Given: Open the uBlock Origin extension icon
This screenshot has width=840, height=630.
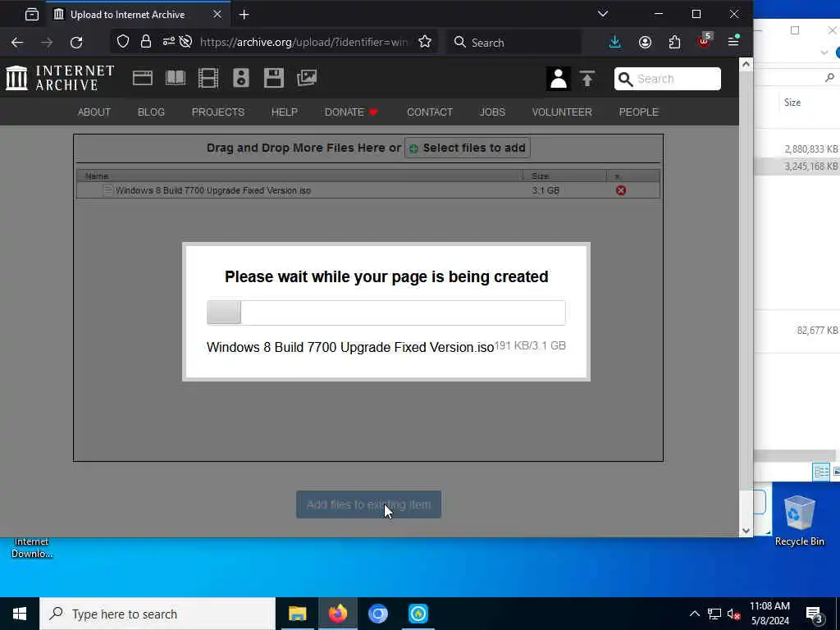Looking at the screenshot, I should point(705,41).
